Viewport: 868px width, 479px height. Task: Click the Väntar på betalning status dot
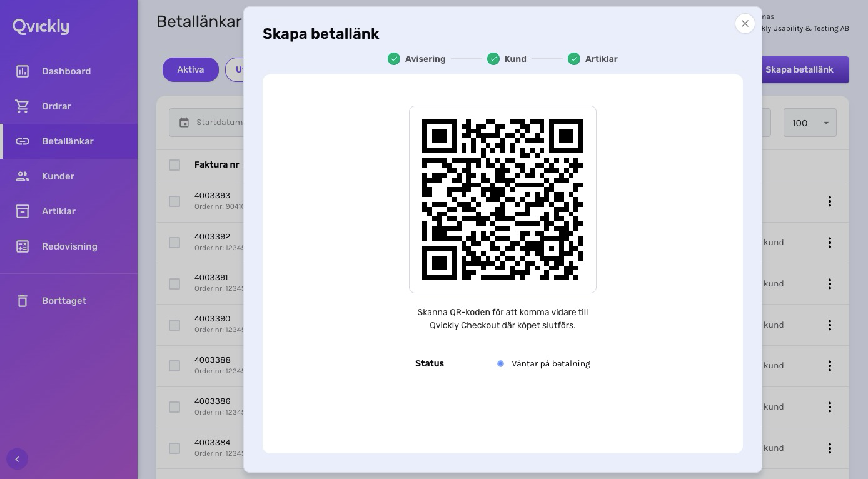pos(500,363)
